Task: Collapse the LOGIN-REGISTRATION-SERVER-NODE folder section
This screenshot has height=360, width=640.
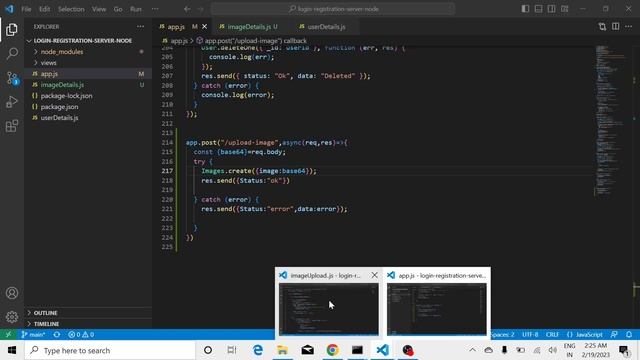Action: 83,40
